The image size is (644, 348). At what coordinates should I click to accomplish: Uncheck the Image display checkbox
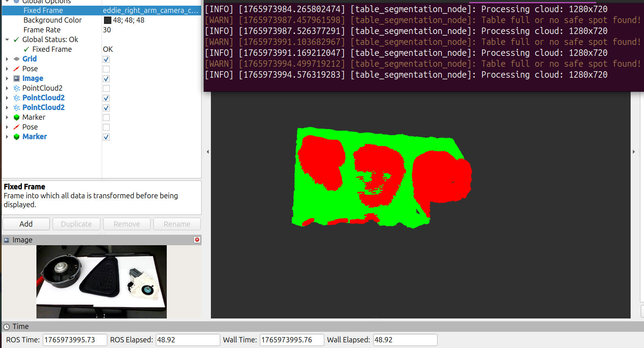[106, 79]
